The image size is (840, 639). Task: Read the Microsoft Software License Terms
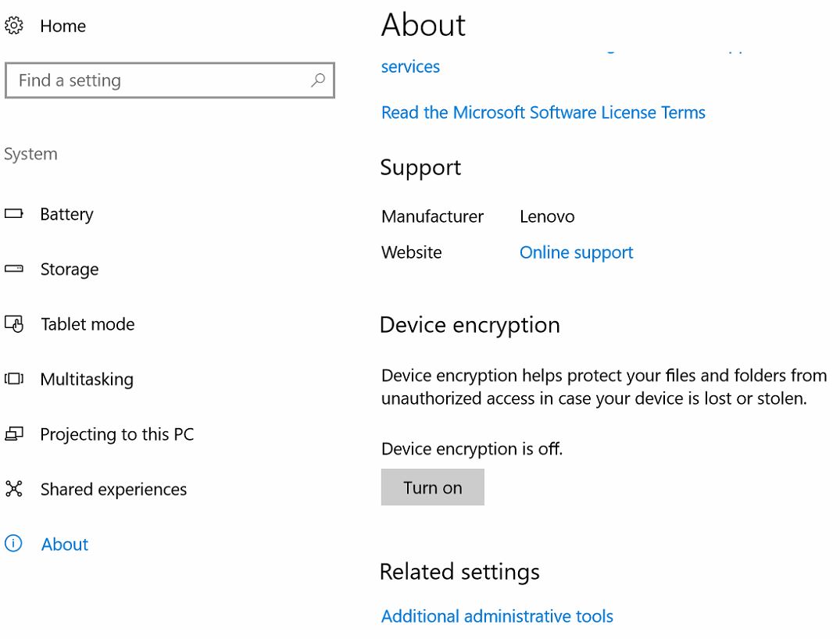[543, 112]
